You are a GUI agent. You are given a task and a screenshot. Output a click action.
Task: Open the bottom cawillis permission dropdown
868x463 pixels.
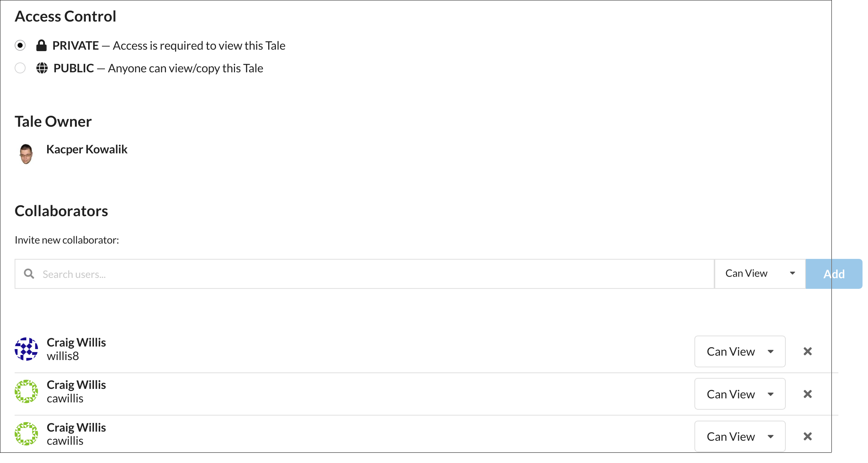[x=740, y=436]
